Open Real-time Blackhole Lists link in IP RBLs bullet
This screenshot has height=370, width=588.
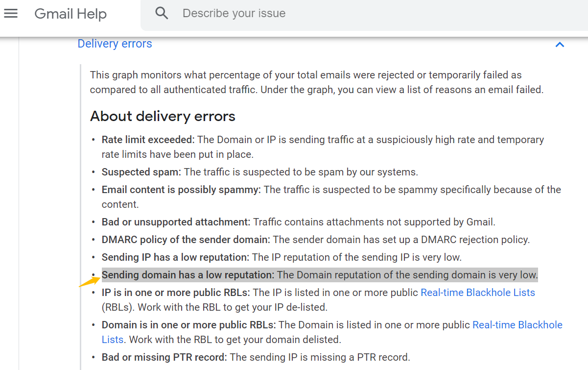(x=478, y=293)
